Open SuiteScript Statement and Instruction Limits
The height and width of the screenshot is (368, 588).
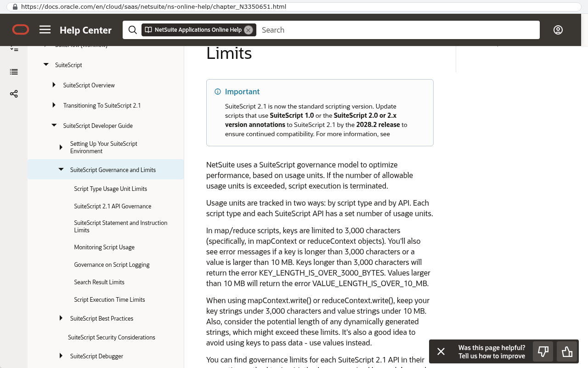point(121,226)
